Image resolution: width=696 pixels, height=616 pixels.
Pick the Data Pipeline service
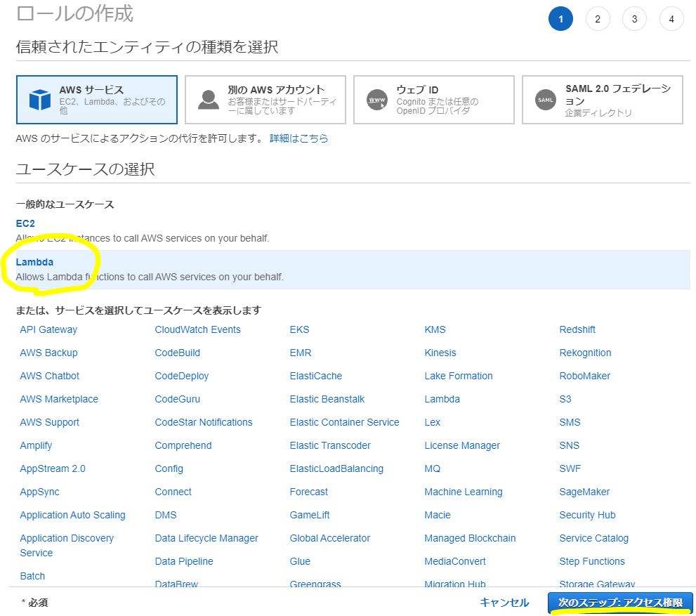tap(184, 561)
